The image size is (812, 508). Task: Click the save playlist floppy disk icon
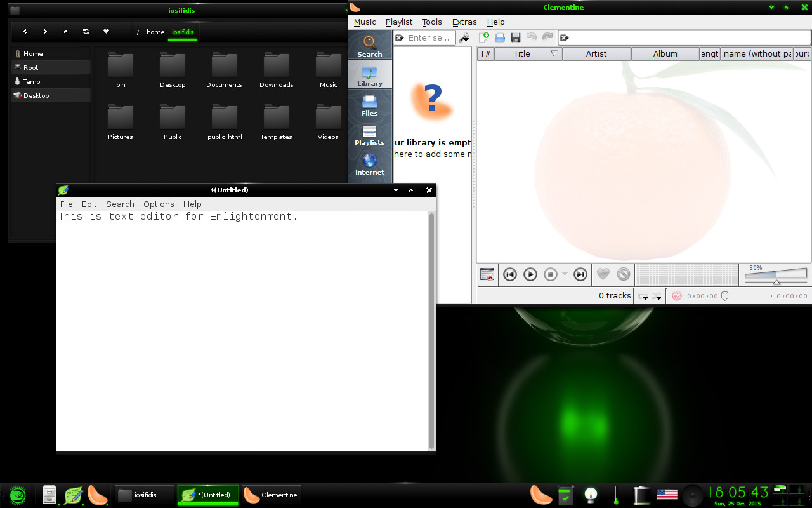click(516, 38)
